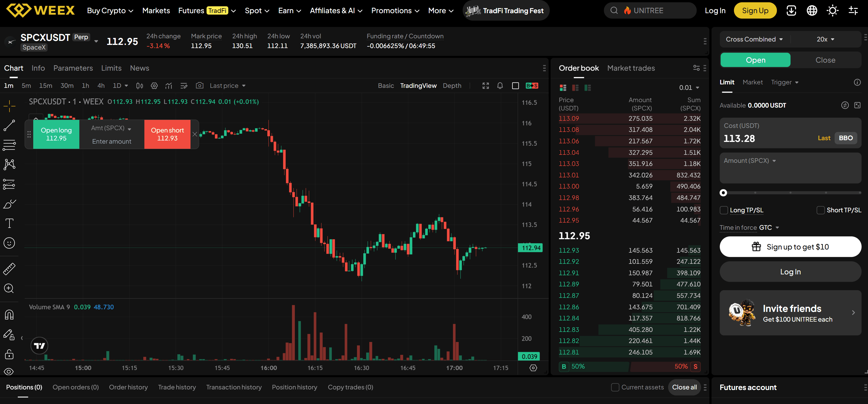The width and height of the screenshot is (868, 404).
Task: Select the Text annotation tool
Action: [x=9, y=223]
